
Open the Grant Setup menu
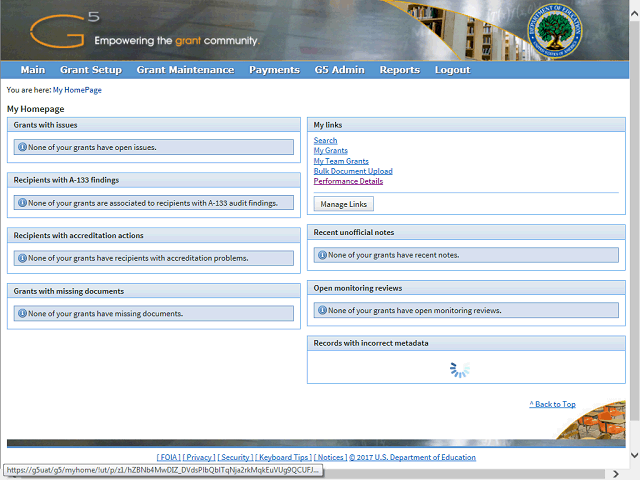tap(91, 70)
